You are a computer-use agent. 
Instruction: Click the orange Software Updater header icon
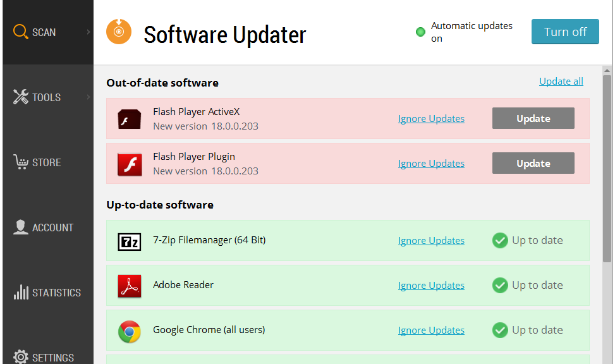(119, 32)
